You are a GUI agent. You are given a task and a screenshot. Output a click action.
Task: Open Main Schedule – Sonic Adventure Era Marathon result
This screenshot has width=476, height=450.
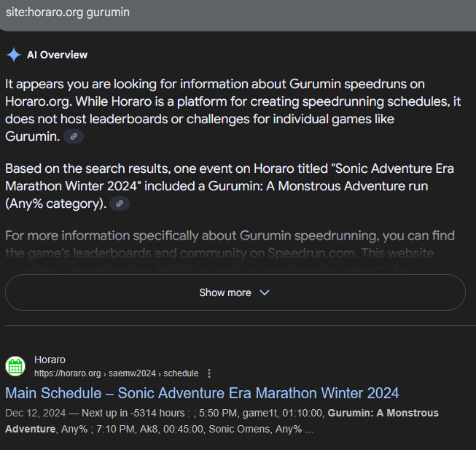pyautogui.click(x=202, y=393)
